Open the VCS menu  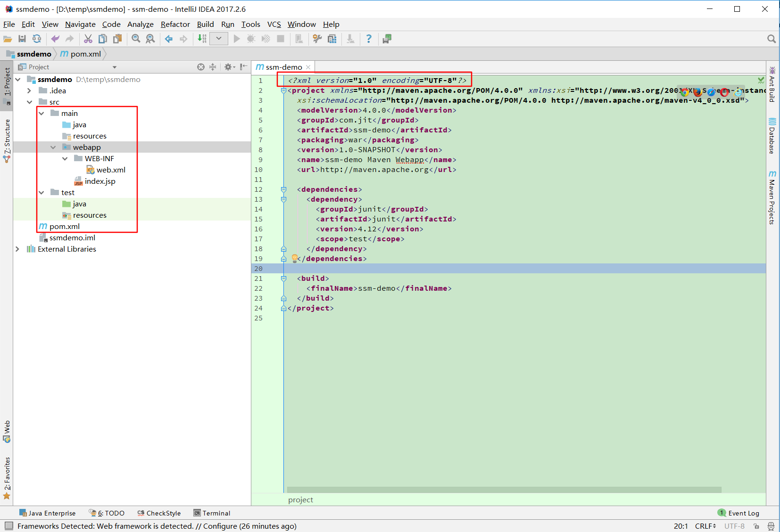click(x=274, y=25)
